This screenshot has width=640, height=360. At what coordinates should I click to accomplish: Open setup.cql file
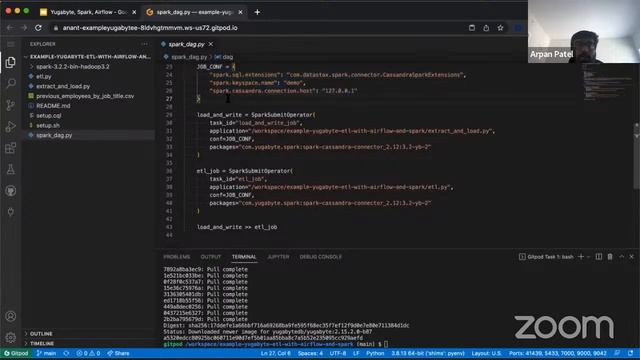(49, 116)
